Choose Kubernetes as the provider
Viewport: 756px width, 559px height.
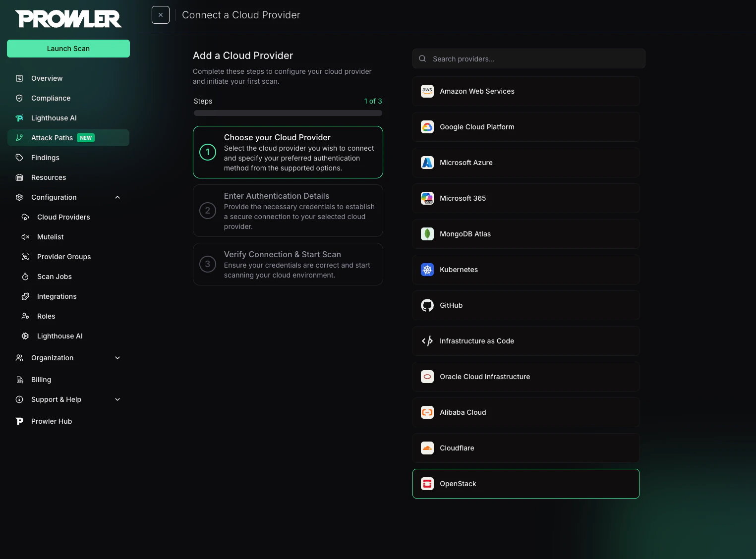[525, 270]
